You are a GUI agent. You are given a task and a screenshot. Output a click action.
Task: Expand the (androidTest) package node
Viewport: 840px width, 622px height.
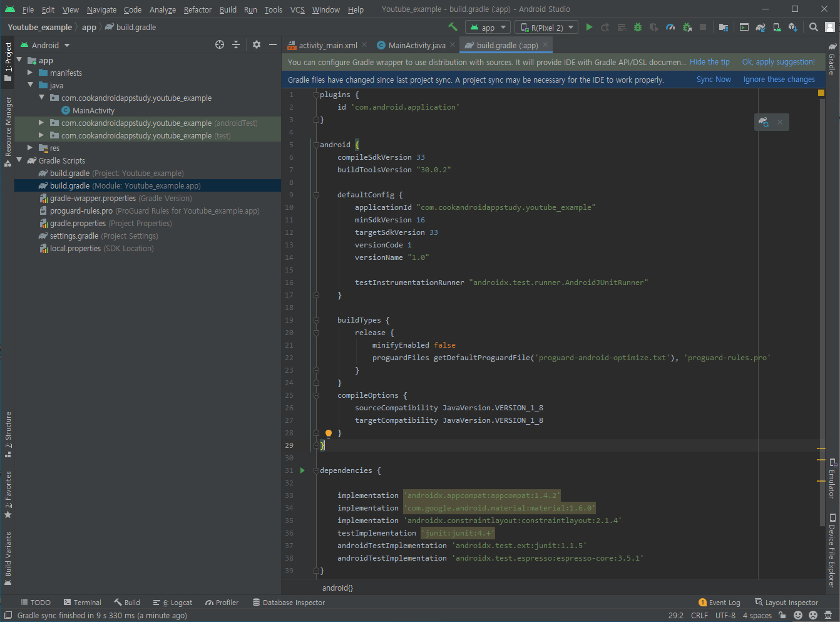point(41,123)
